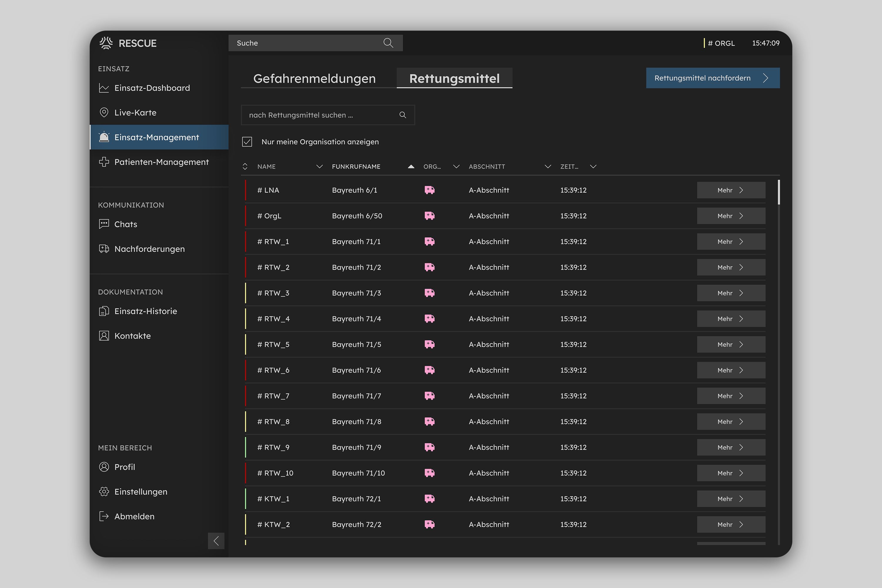The width and height of the screenshot is (882, 588).
Task: Click the Rettungsmittel nachfordern button
Action: click(x=712, y=78)
